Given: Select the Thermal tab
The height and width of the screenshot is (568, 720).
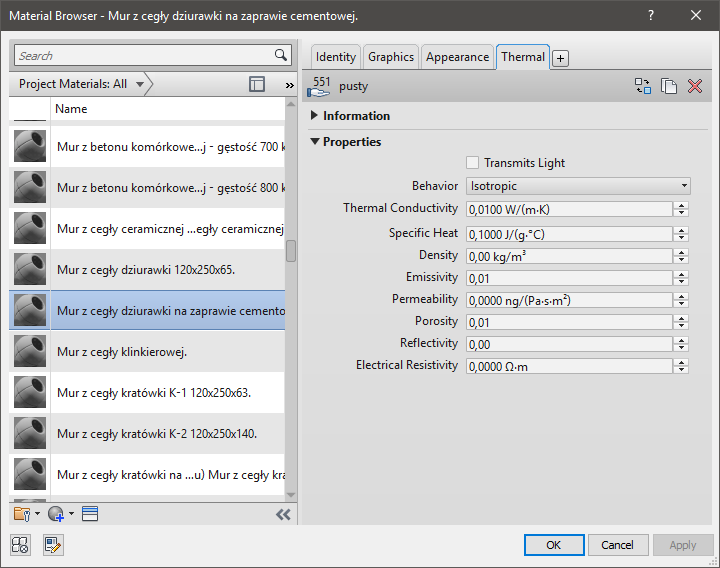Looking at the screenshot, I should (523, 57).
